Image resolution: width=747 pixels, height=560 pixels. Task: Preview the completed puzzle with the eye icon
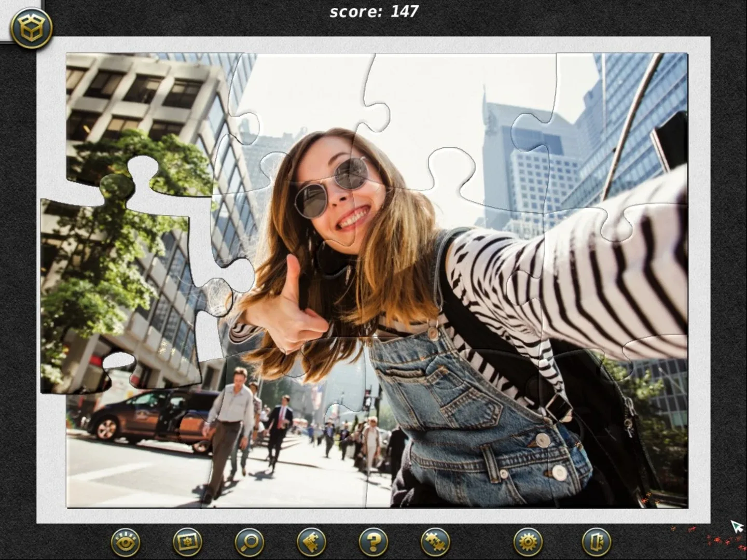pos(125,541)
